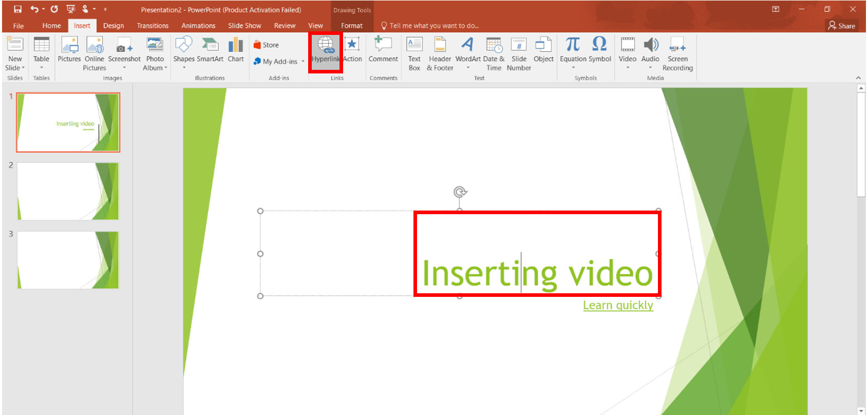Image resolution: width=868 pixels, height=415 pixels.
Task: Open the Review tab
Action: point(285,26)
